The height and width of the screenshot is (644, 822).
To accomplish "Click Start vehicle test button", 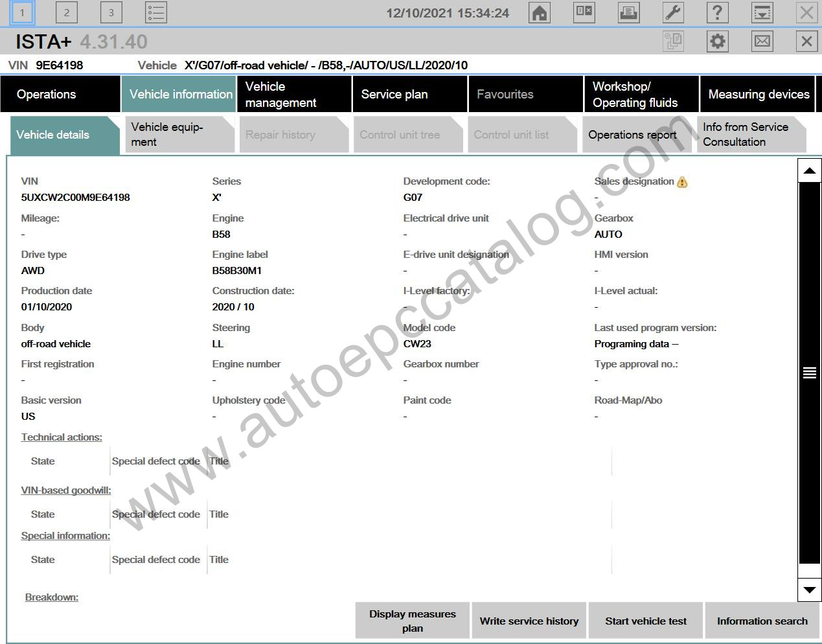I will click(646, 621).
